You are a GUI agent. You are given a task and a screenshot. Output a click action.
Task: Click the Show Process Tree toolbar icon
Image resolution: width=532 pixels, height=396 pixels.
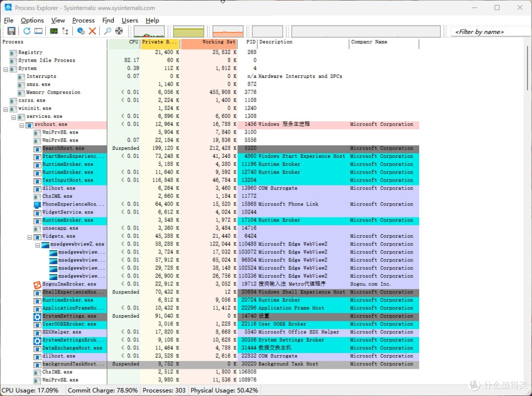click(66, 31)
